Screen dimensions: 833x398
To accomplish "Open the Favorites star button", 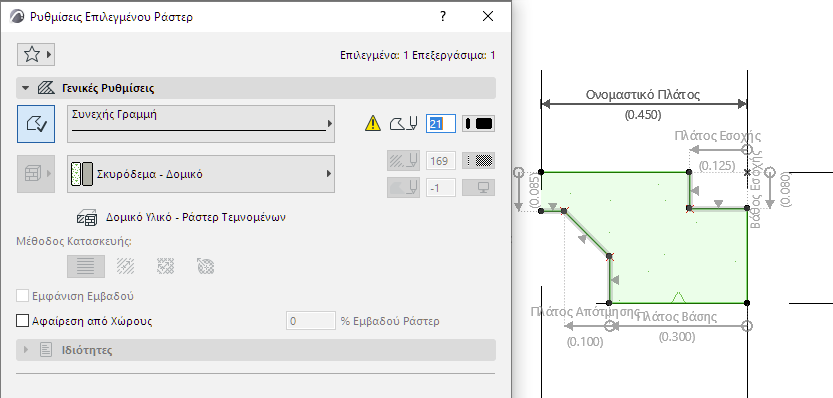I will 36,54.
